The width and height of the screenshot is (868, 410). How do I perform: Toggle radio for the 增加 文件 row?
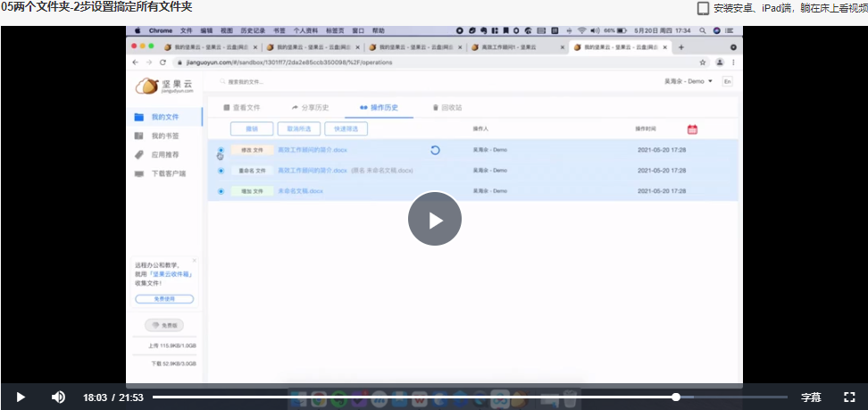tap(221, 191)
